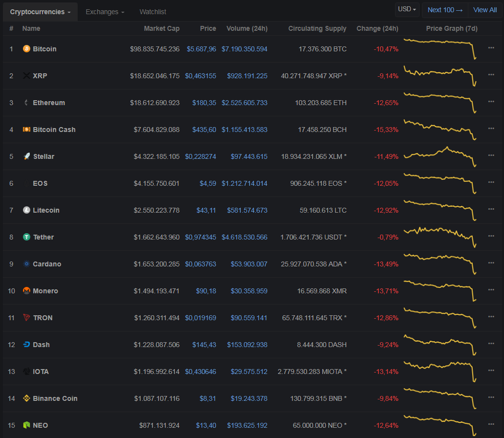Open the more options menu for TRON row
The image size is (504, 438).
point(491,317)
